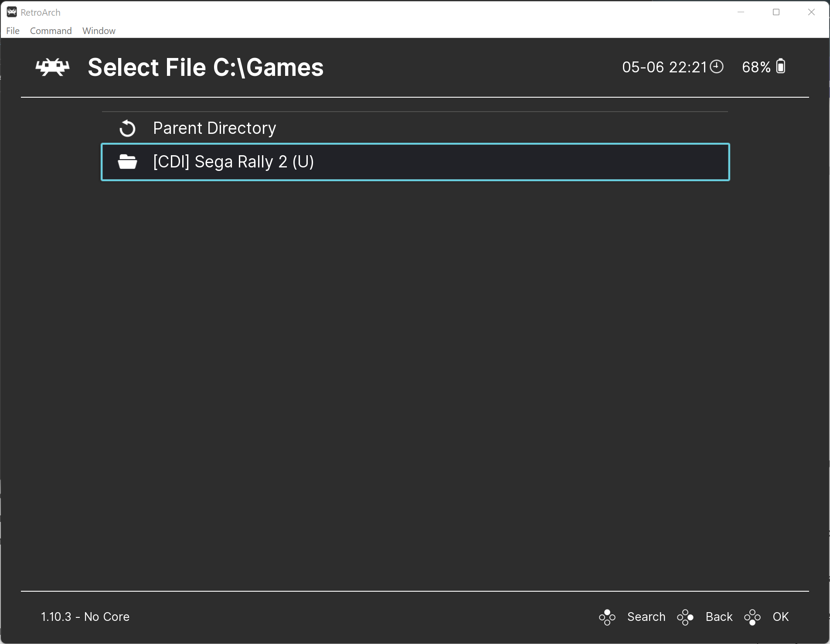
Task: Click the '1.10.3 - No Core' status text
Action: click(85, 617)
